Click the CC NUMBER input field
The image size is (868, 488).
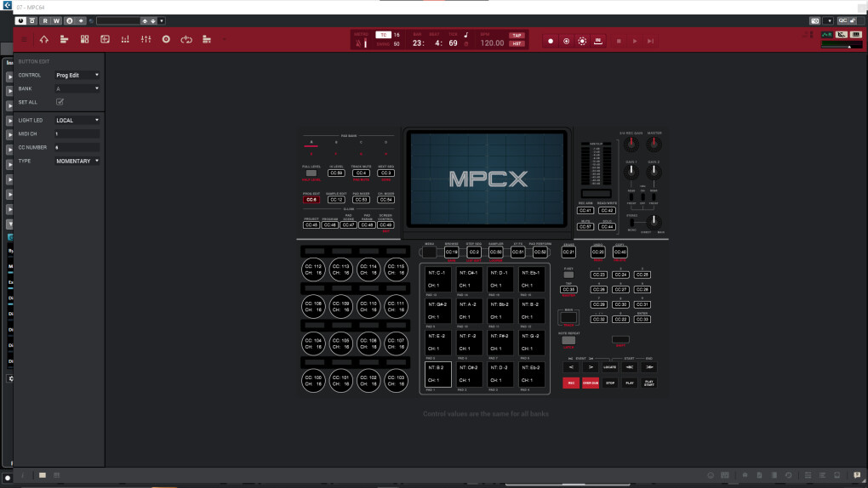click(x=77, y=148)
